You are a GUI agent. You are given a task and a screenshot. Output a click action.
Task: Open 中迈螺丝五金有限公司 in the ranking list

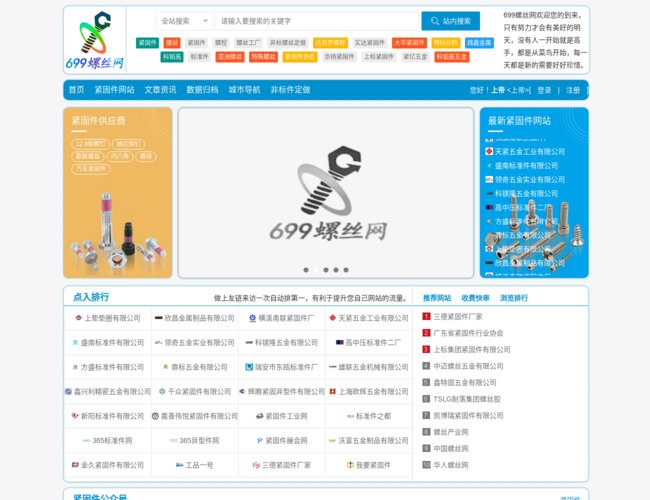coord(468,366)
